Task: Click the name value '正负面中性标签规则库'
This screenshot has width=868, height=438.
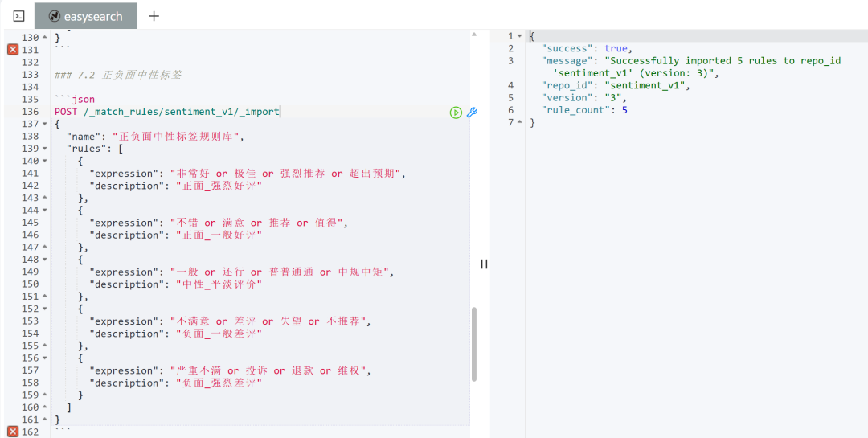Action: (177, 136)
